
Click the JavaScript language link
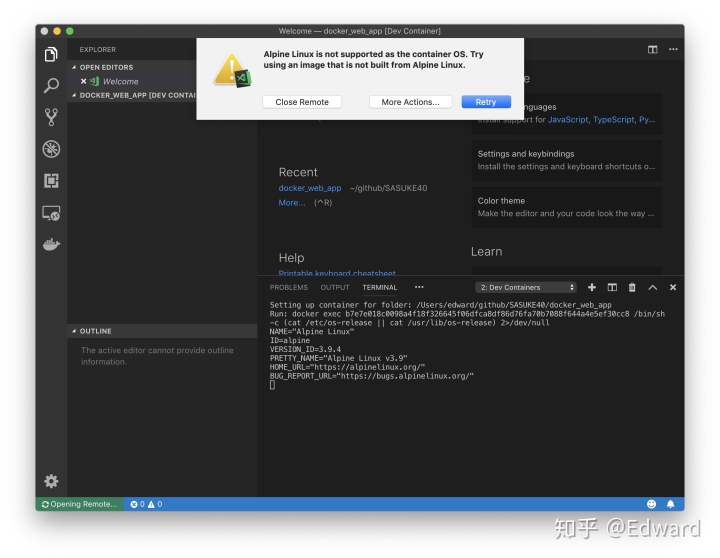click(568, 119)
